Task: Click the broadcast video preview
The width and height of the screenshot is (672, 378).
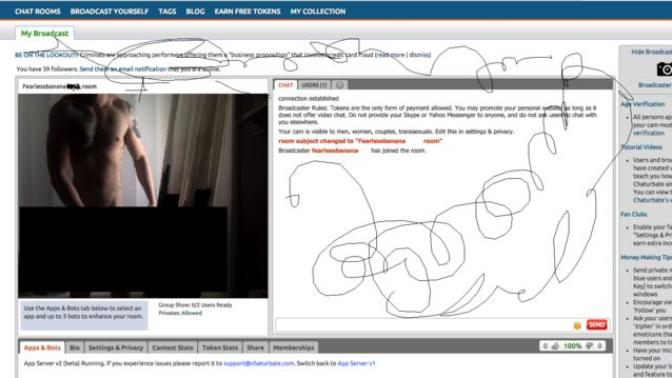Action: tap(143, 196)
